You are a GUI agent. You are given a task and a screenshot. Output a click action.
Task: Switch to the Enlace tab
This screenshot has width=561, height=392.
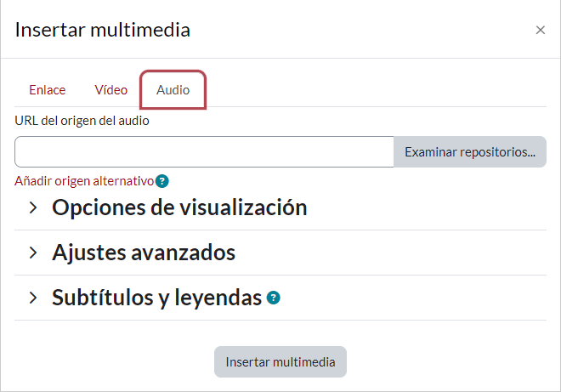point(48,90)
